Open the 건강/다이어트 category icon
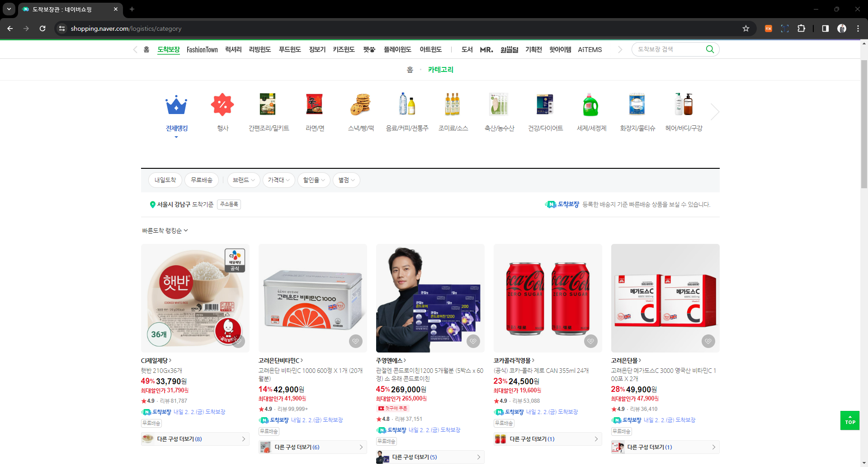This screenshot has height=467, width=868. point(545,105)
